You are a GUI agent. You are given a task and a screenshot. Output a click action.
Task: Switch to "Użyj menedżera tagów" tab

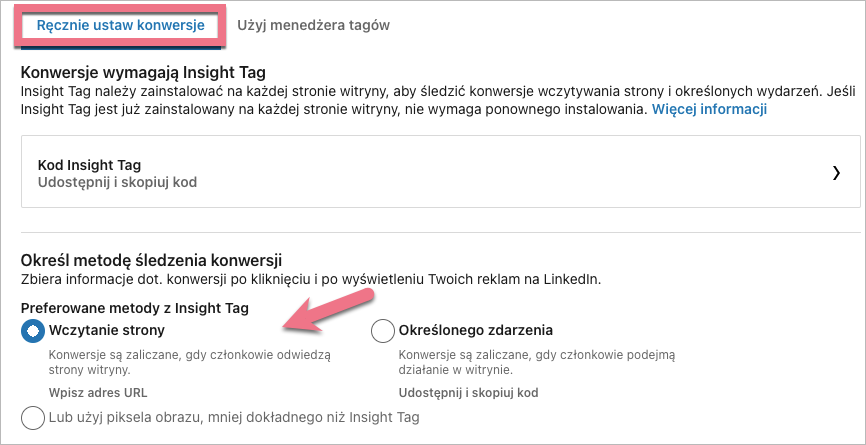pos(313,25)
